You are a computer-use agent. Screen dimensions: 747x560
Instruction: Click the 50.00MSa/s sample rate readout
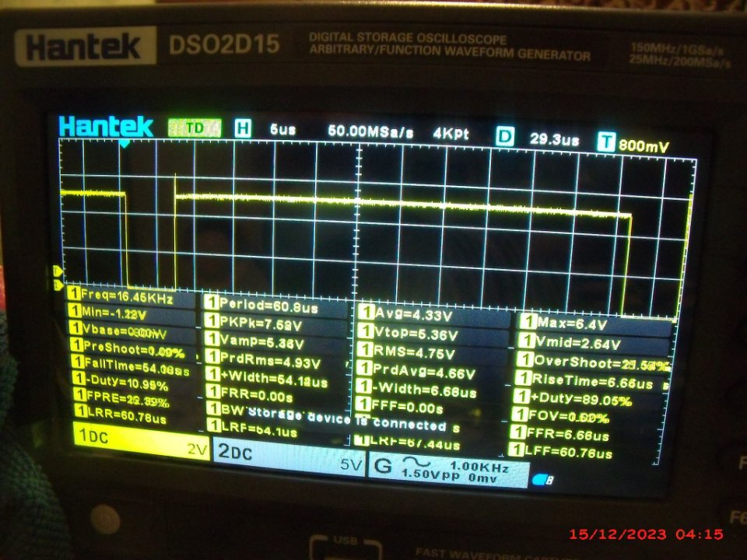[370, 132]
